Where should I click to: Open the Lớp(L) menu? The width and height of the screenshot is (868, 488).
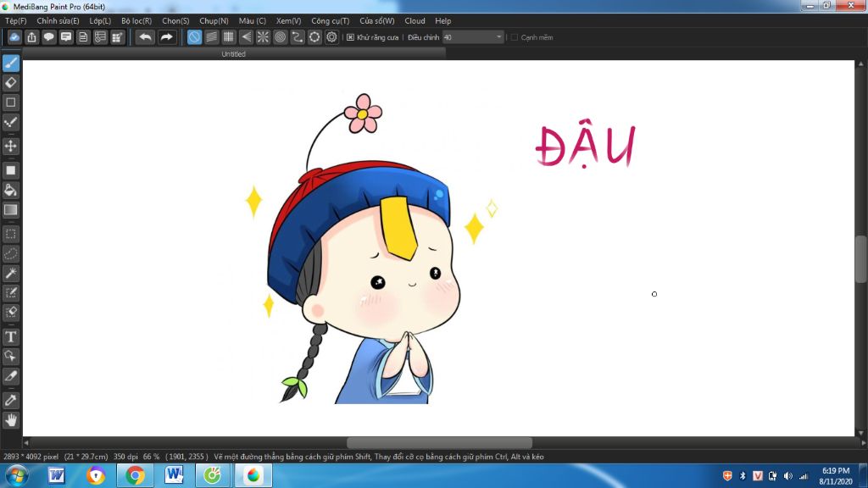(x=100, y=20)
